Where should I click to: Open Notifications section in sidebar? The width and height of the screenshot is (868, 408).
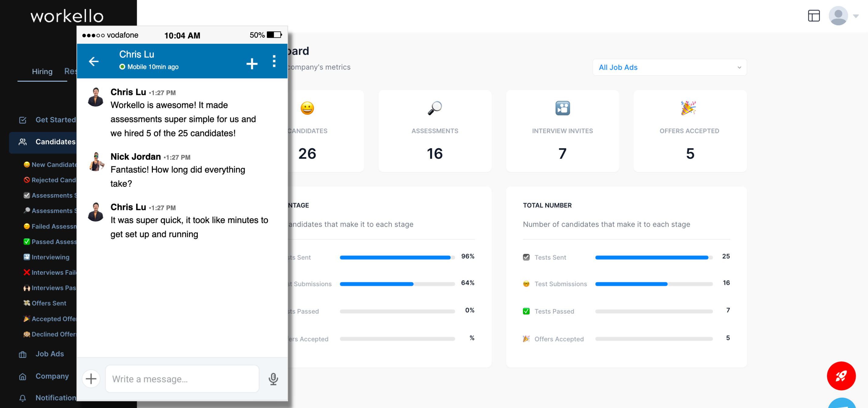click(x=56, y=398)
